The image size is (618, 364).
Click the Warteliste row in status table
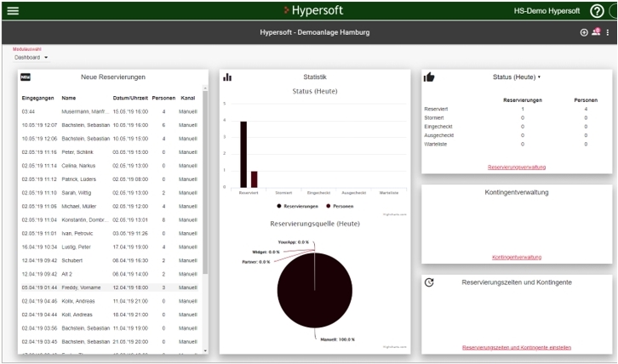pyautogui.click(x=517, y=145)
